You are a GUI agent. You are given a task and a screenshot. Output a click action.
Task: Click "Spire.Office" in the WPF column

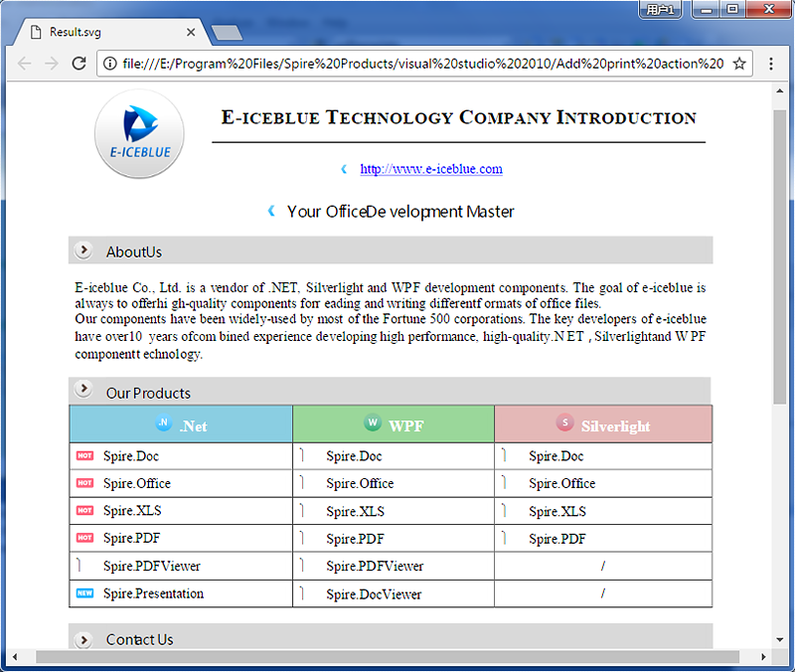click(360, 483)
